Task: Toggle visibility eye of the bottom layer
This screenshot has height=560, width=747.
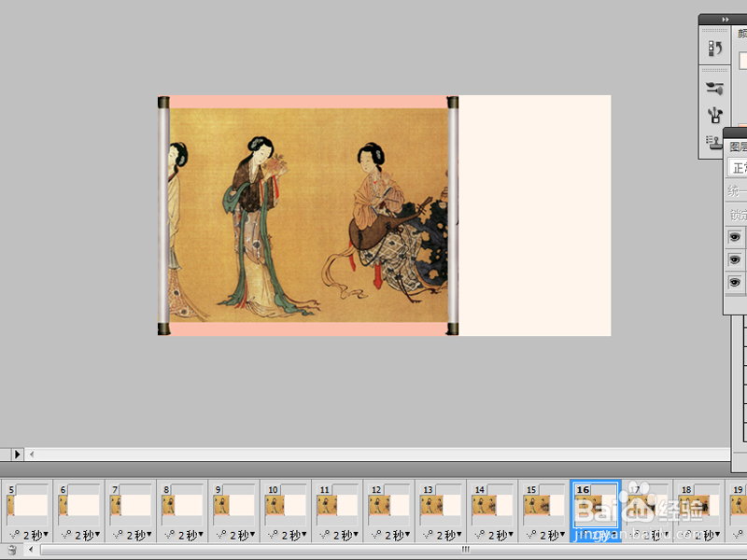Action: click(734, 282)
